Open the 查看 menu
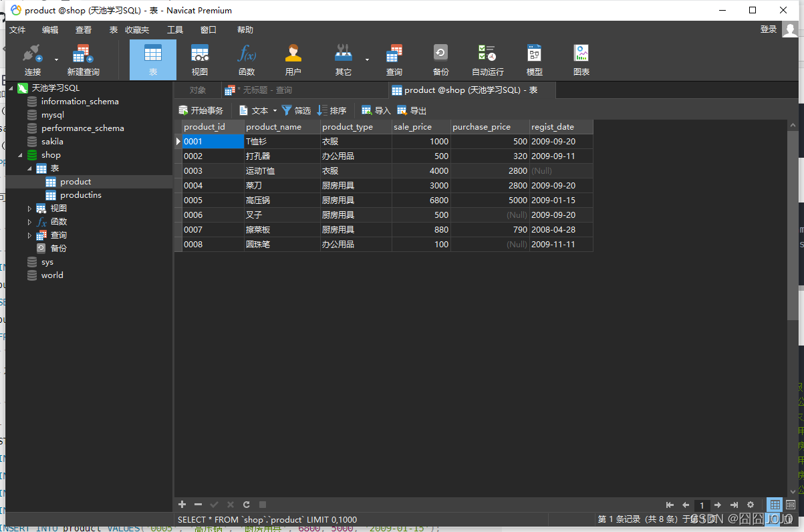Viewport: 804px width, 532px height. (84, 30)
